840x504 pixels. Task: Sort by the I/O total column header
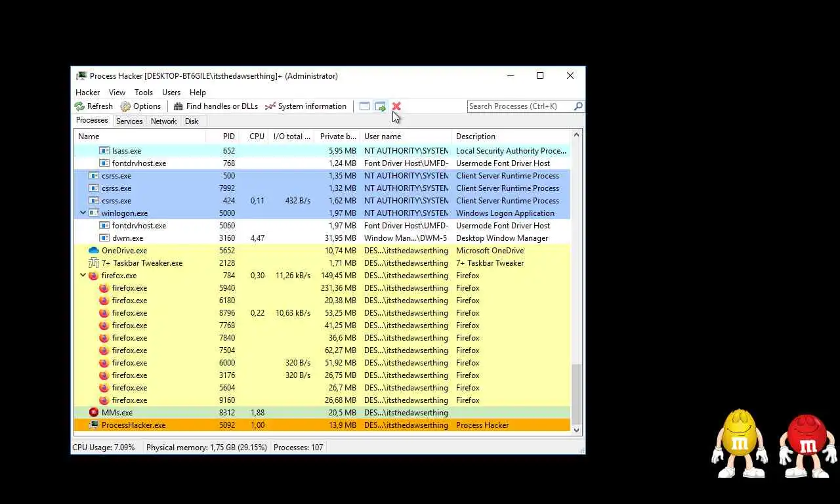point(291,136)
